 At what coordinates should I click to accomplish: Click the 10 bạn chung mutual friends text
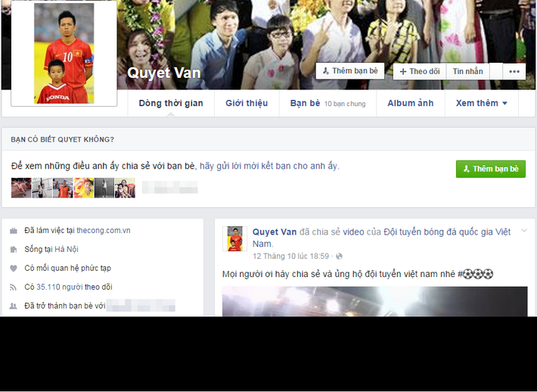point(345,104)
